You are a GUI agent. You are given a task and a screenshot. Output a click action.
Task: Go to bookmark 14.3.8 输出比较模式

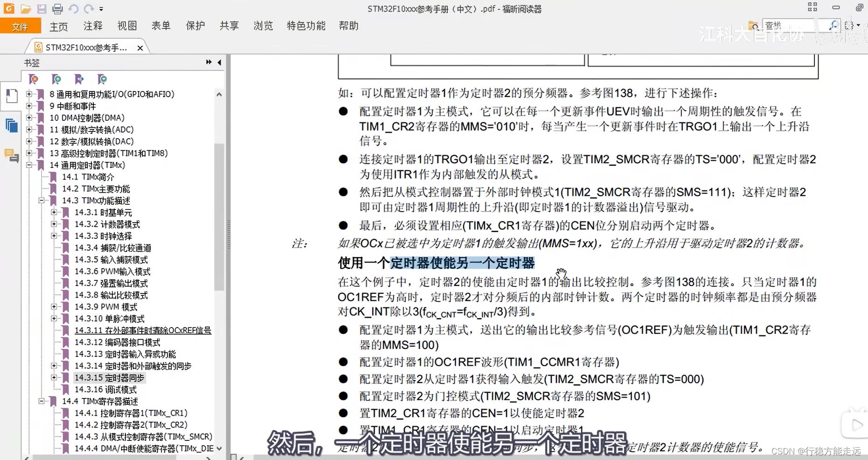[x=111, y=295]
